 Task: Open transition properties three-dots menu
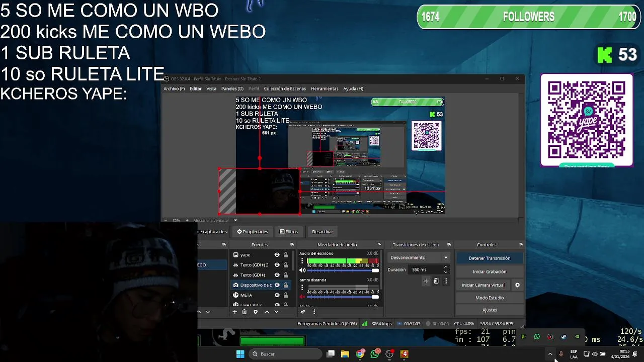tap(446, 281)
